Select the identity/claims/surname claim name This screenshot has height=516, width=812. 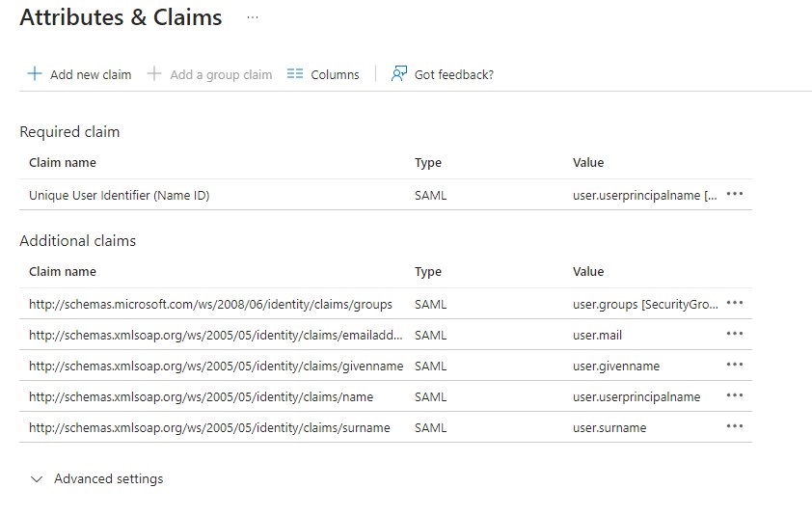click(x=209, y=427)
